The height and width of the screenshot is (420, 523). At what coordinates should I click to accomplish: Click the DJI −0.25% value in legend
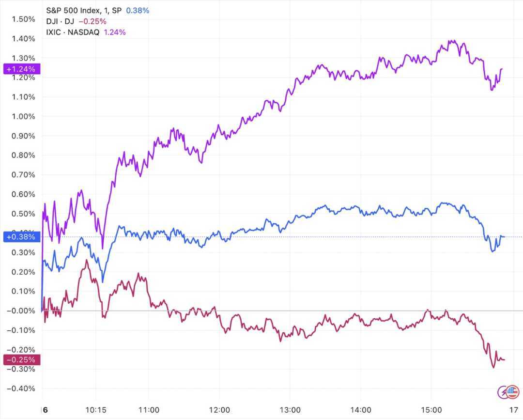click(x=92, y=21)
